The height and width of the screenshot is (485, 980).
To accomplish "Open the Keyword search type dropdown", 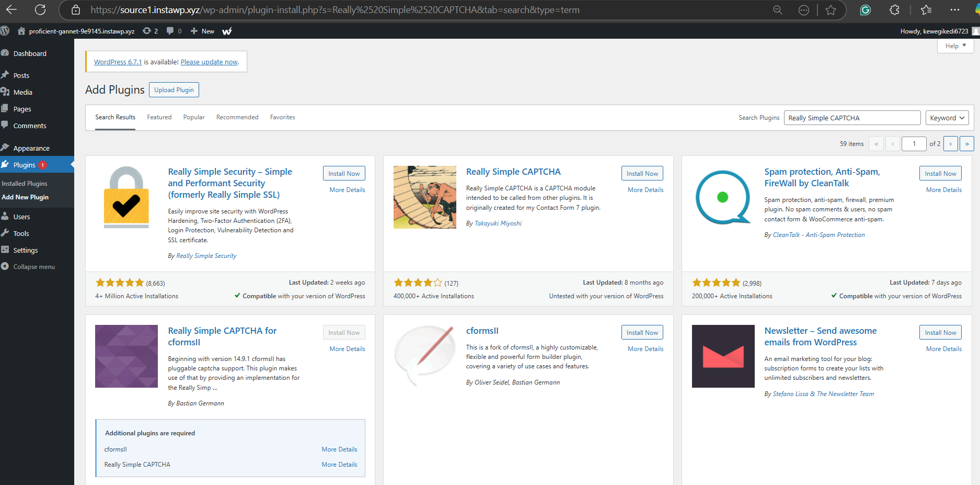I will coord(947,118).
